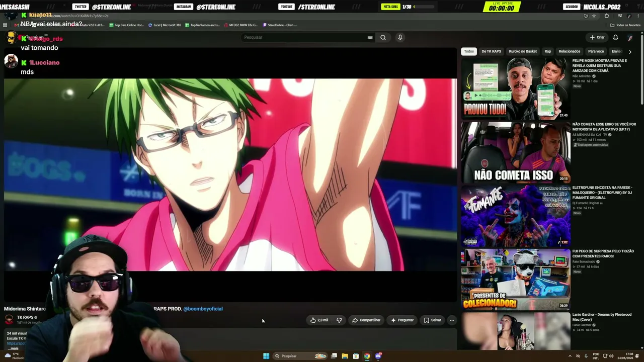Open the Chrome profile avatar in toolbar
This screenshot has width=644, height=362.
[x=629, y=16]
